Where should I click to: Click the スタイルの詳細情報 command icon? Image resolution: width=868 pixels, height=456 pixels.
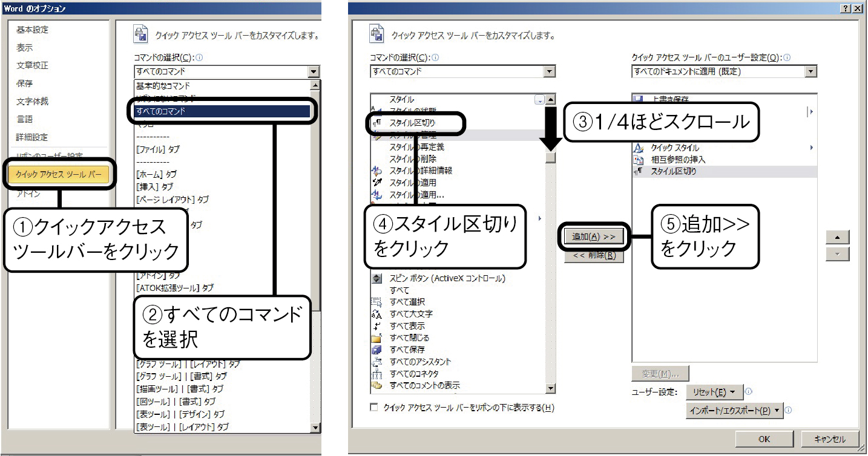coord(376,171)
